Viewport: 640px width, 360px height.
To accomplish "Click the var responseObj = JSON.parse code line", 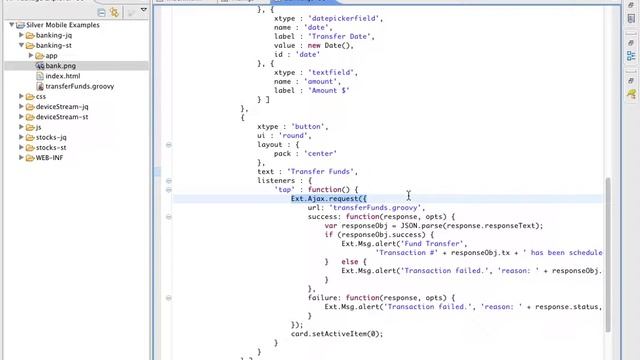I will [x=434, y=226].
